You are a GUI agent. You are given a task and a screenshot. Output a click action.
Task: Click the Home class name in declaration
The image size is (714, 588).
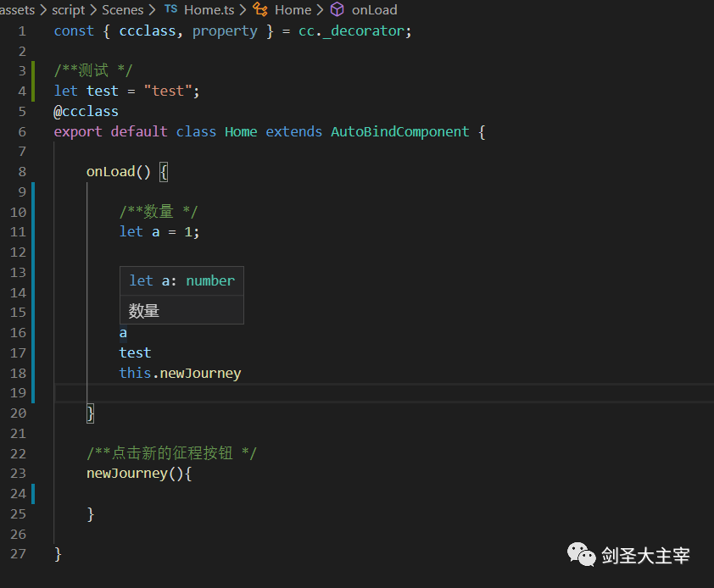pos(241,131)
